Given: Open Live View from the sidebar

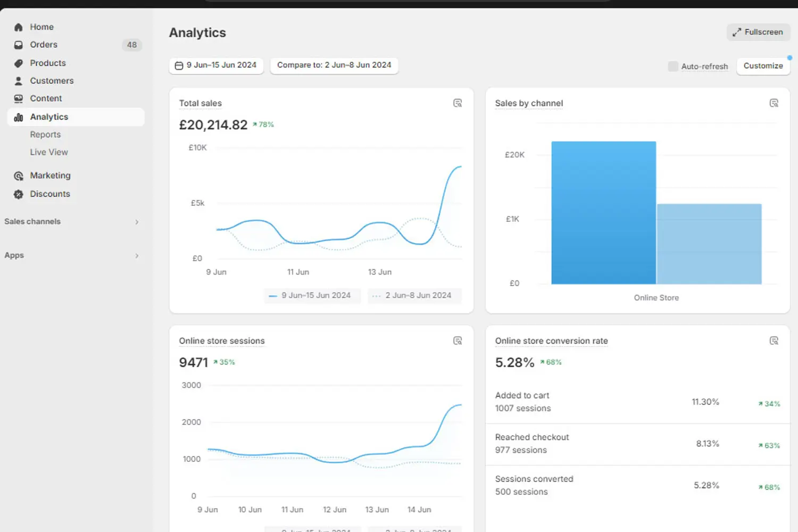Looking at the screenshot, I should [x=49, y=152].
